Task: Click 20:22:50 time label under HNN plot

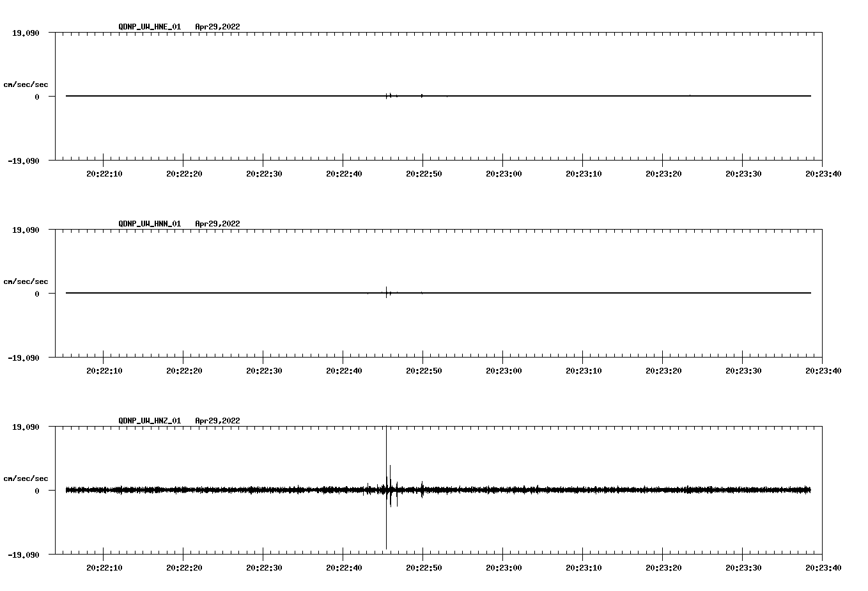Action: click(424, 370)
